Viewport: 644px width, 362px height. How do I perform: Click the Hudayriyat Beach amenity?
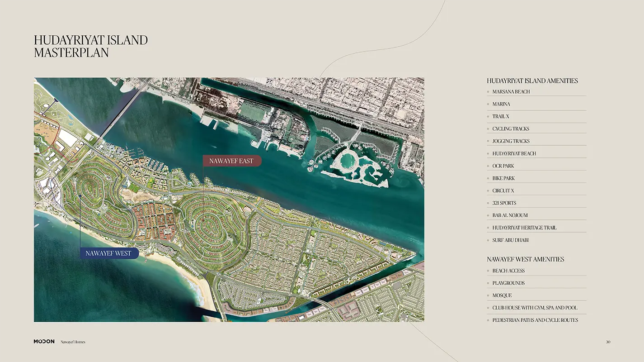coord(514,154)
